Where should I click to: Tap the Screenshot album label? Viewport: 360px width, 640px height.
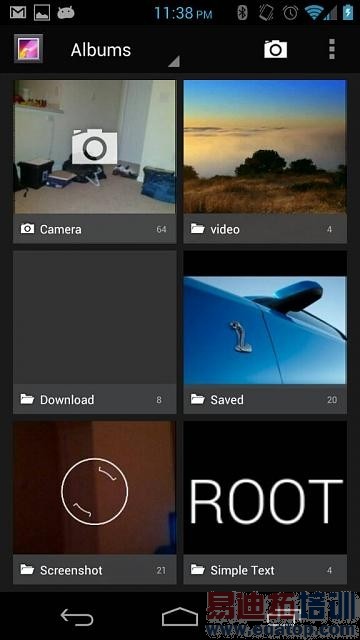(71, 570)
